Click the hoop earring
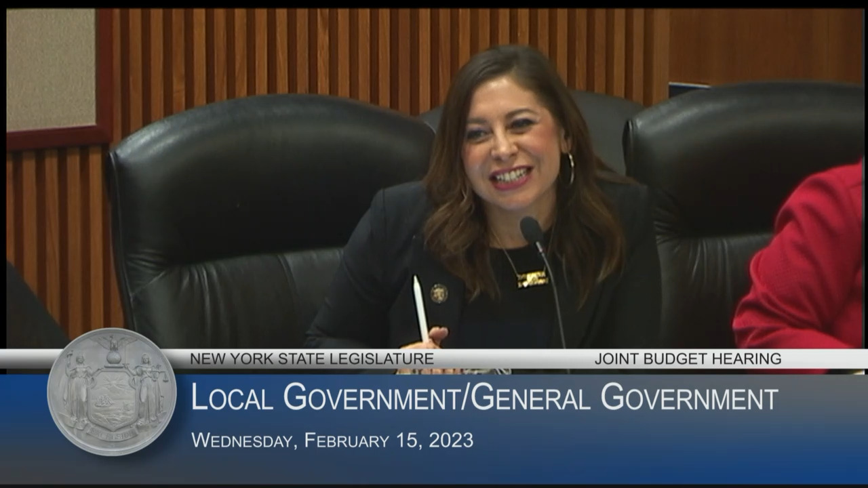 (x=570, y=169)
